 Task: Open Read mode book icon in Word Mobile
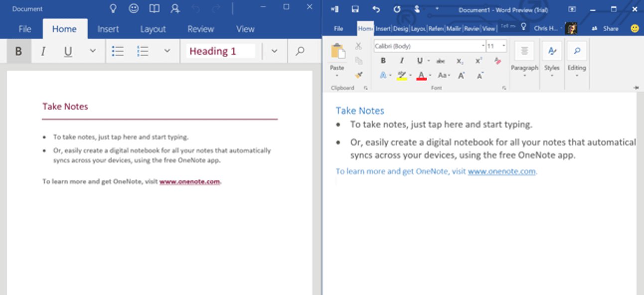point(155,8)
